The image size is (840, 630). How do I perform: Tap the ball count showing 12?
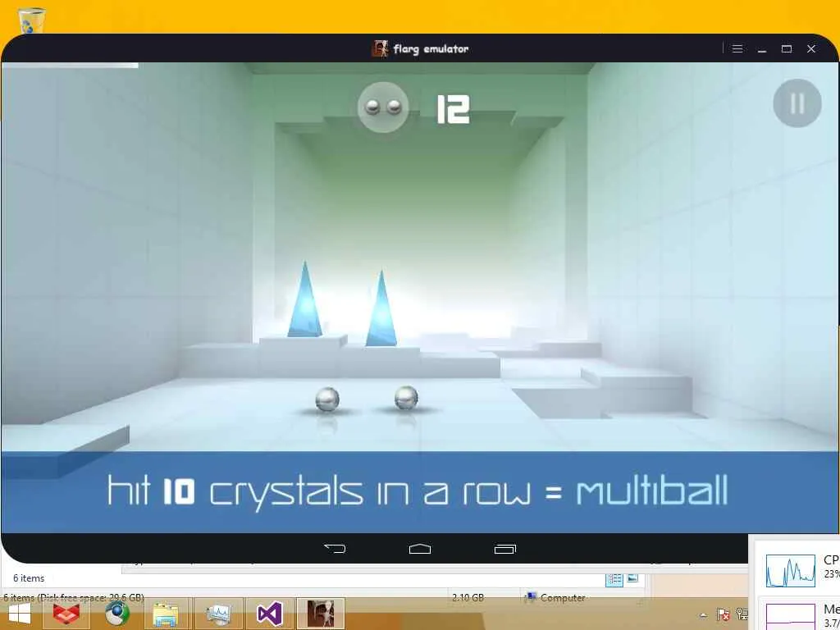[453, 109]
